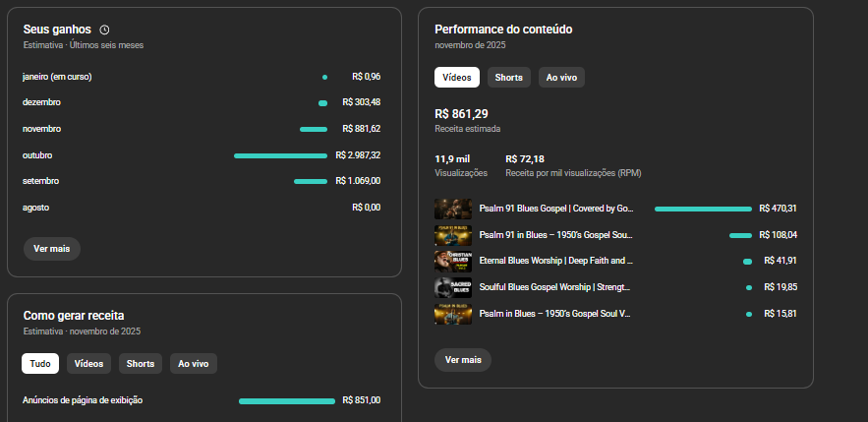
Task: Select Ao vivo tab in Performance do conteúdo
Action: coord(561,78)
